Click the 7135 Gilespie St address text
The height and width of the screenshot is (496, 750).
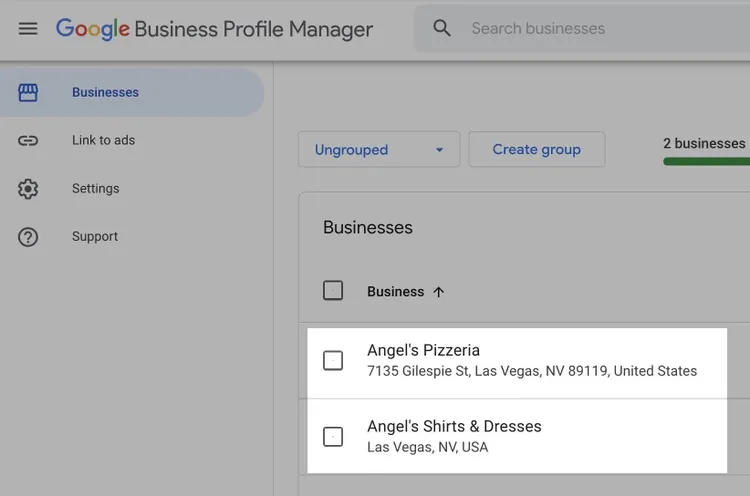532,371
